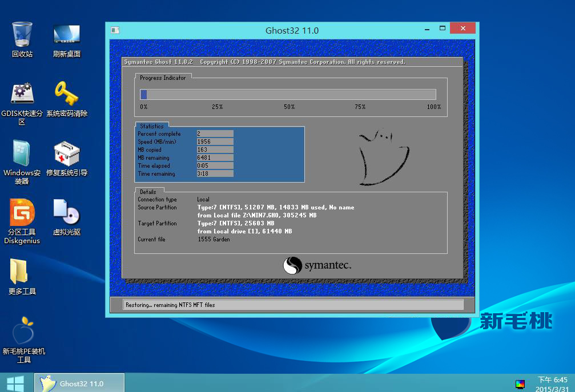Click the Time elapsed value 0:05
Screen dimensions: 575x392
(x=215, y=165)
